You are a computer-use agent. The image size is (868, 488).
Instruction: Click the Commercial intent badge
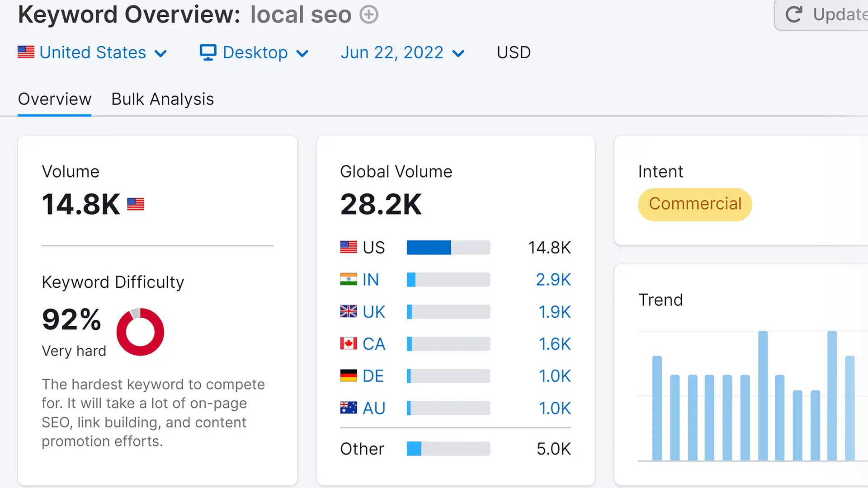[695, 204]
